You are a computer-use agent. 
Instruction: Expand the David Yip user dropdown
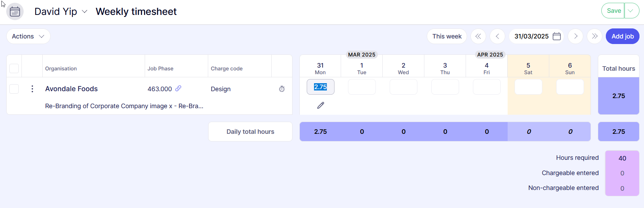coord(84,12)
